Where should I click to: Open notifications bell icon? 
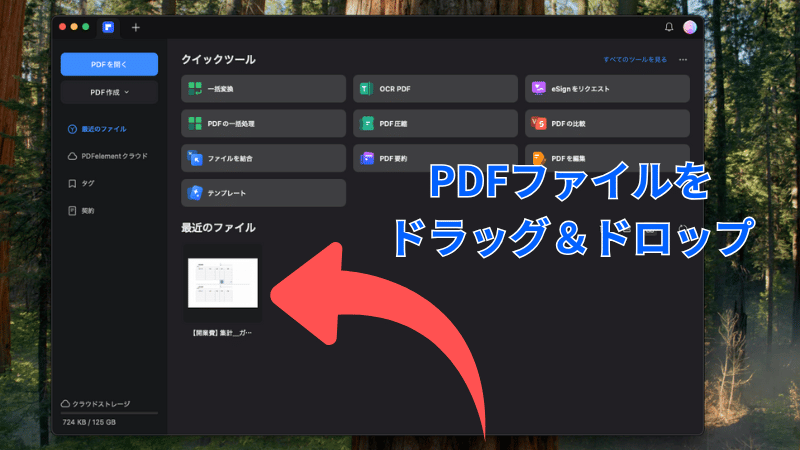coord(669,27)
